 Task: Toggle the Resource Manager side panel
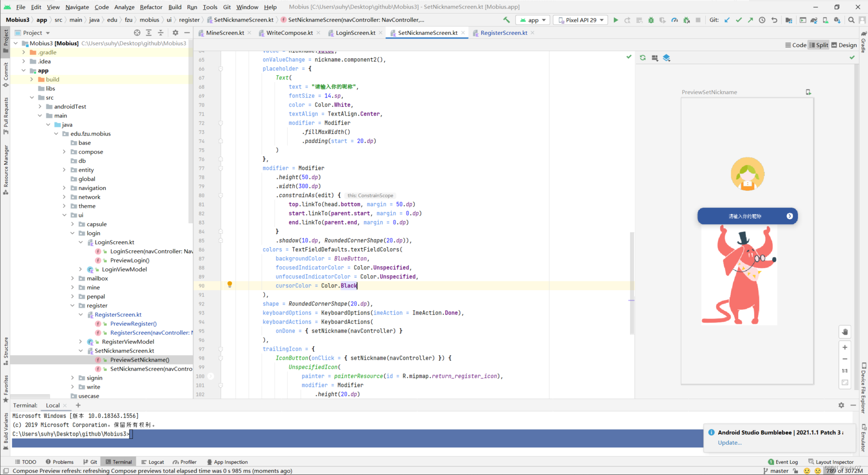(5, 170)
